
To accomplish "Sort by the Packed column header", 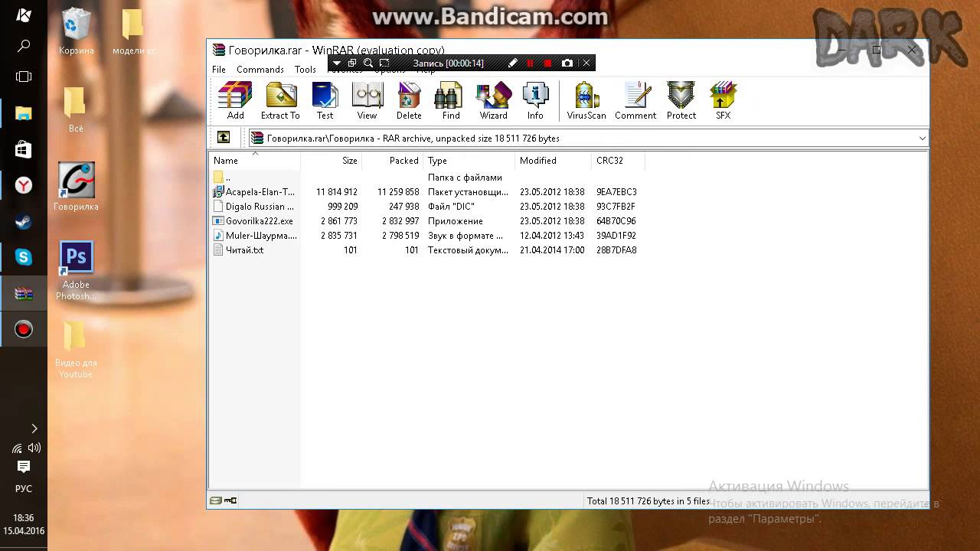I will pyautogui.click(x=393, y=161).
